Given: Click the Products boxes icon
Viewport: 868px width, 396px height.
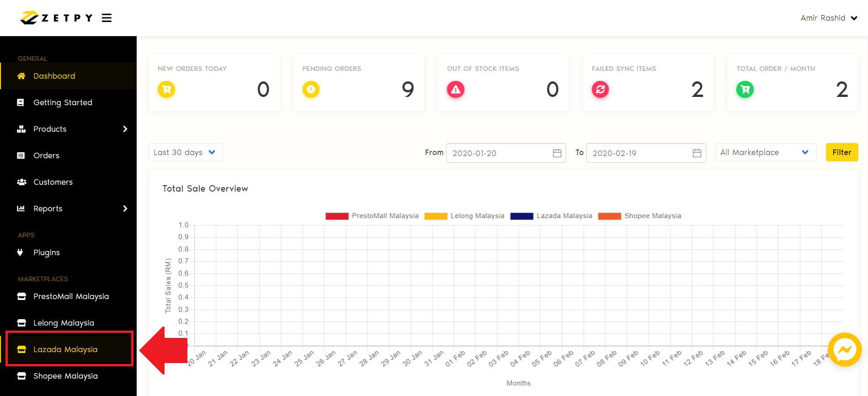Looking at the screenshot, I should [x=21, y=129].
